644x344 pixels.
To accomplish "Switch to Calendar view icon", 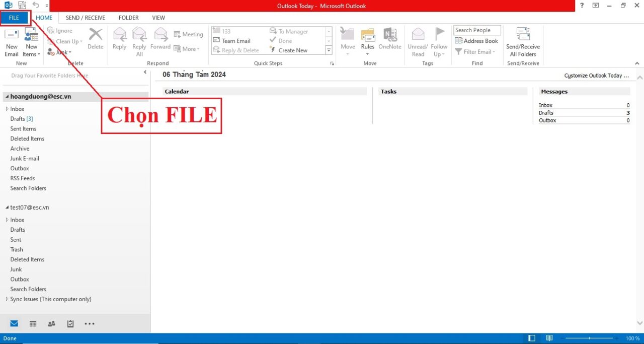I will click(x=33, y=324).
